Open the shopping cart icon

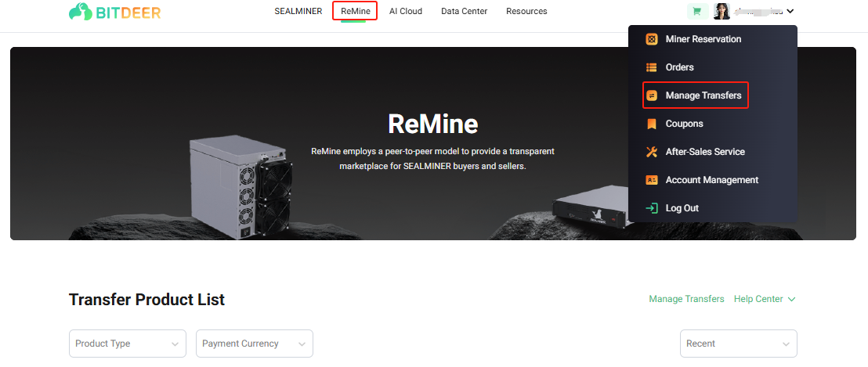[x=697, y=11]
